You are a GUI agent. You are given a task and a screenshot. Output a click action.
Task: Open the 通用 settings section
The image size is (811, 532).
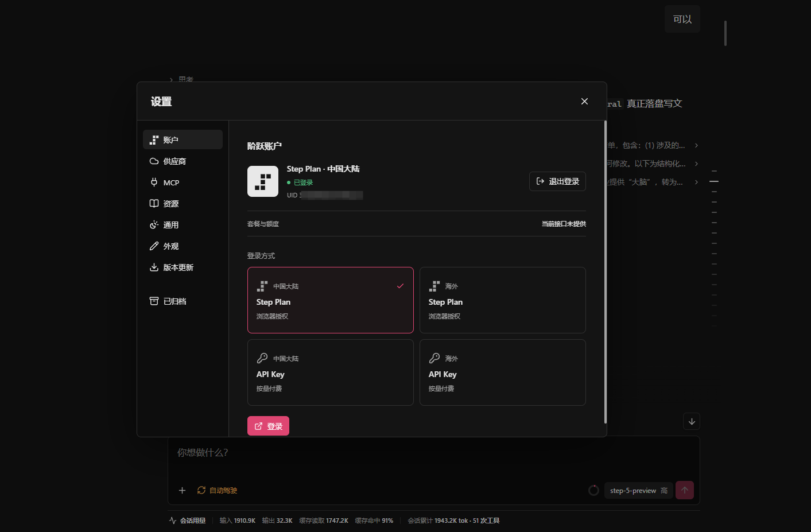pyautogui.click(x=183, y=225)
